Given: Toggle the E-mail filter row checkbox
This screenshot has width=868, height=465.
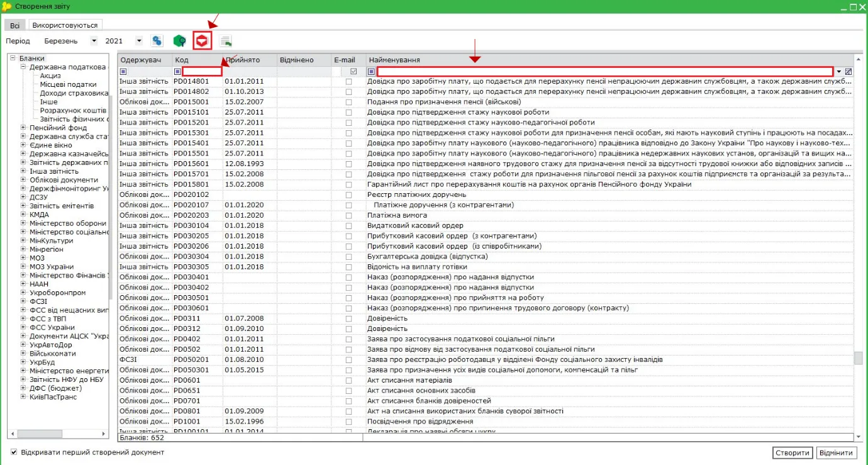Looking at the screenshot, I should 353,72.
